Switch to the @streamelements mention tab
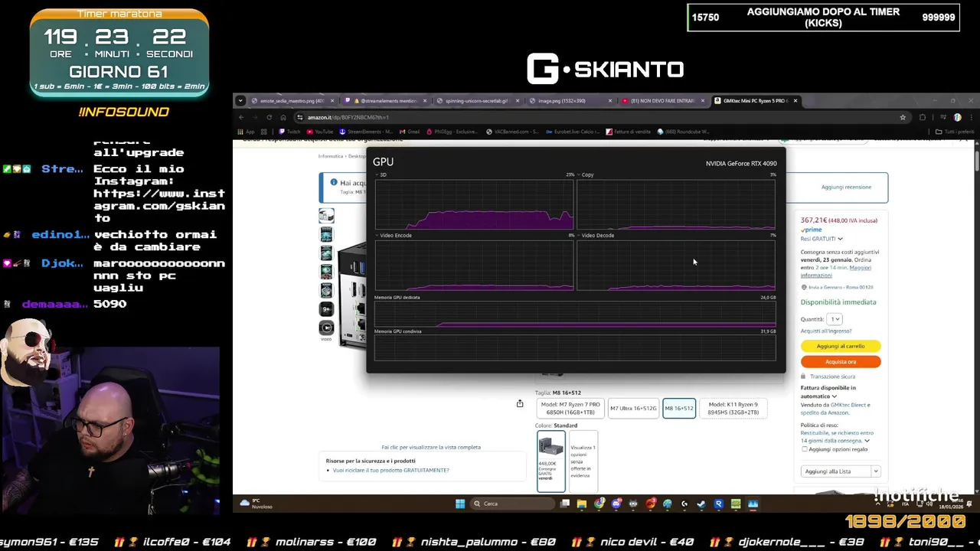This screenshot has height=551, width=980. [387, 100]
